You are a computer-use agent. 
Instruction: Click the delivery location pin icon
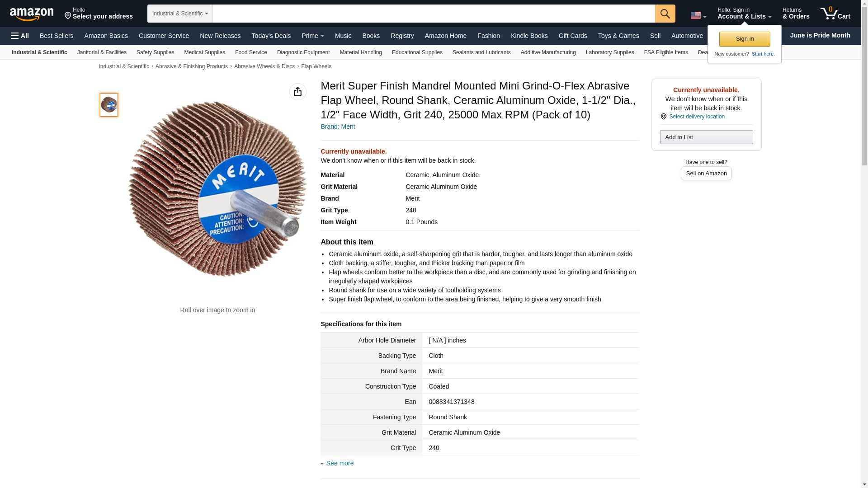pos(663,117)
